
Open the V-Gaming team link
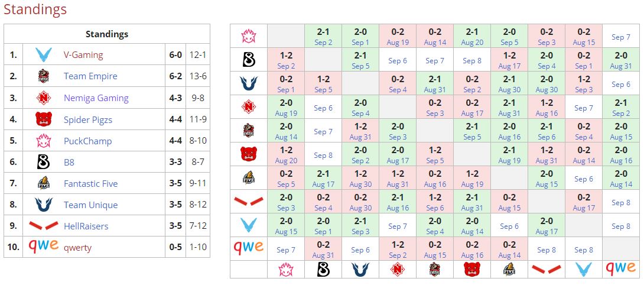[x=83, y=55]
